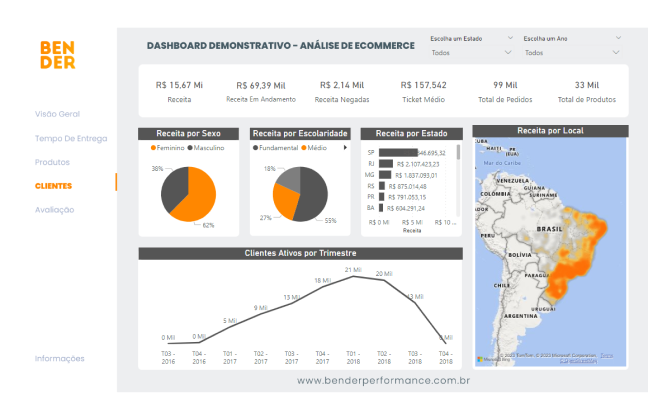The height and width of the screenshot is (420, 648).
Task: Select the BA bar R$ 604.291,24
Action: (x=381, y=208)
